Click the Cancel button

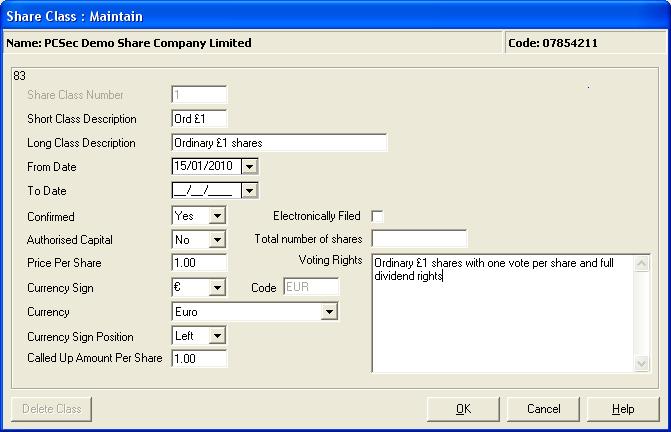coord(543,409)
